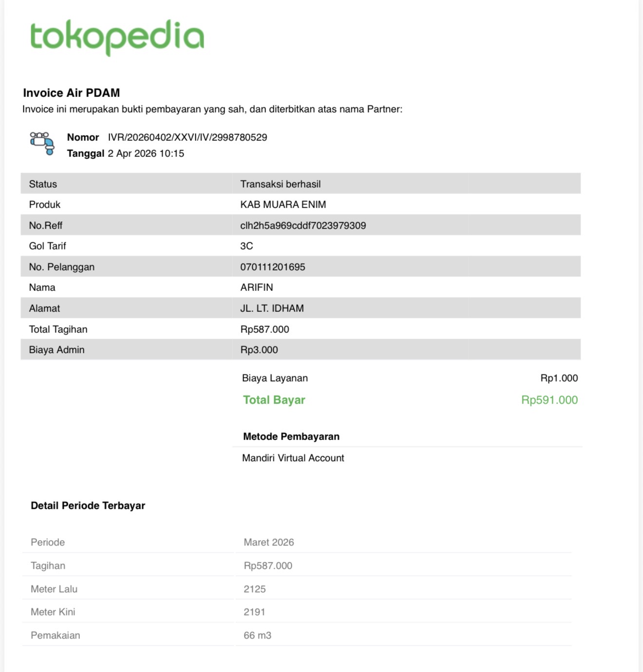This screenshot has width=643, height=672.
Task: Click the water faucet PDAM icon
Action: [x=42, y=143]
